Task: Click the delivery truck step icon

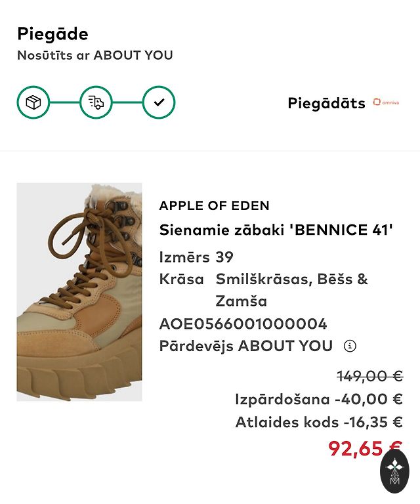Action: 96,102
